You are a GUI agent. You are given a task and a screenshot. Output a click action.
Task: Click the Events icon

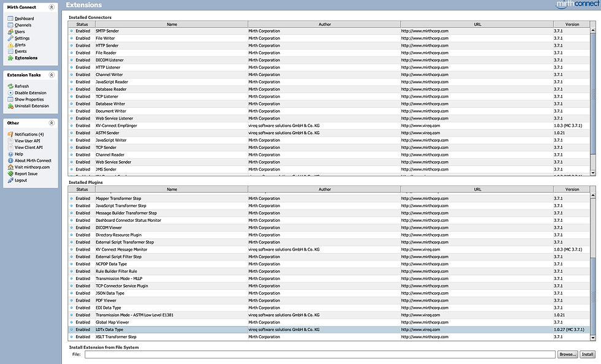[x=10, y=51]
